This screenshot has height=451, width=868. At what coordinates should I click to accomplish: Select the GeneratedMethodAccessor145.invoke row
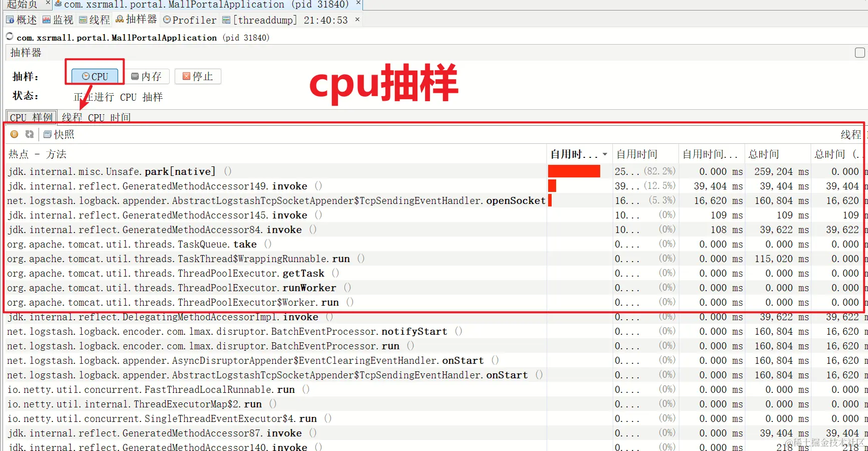[436, 215]
